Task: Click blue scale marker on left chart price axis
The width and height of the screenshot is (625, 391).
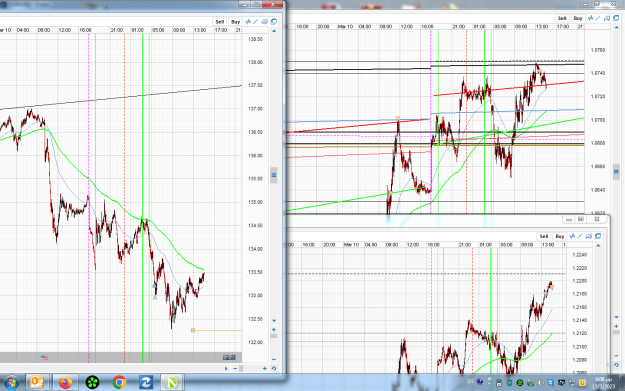Action: point(274,175)
